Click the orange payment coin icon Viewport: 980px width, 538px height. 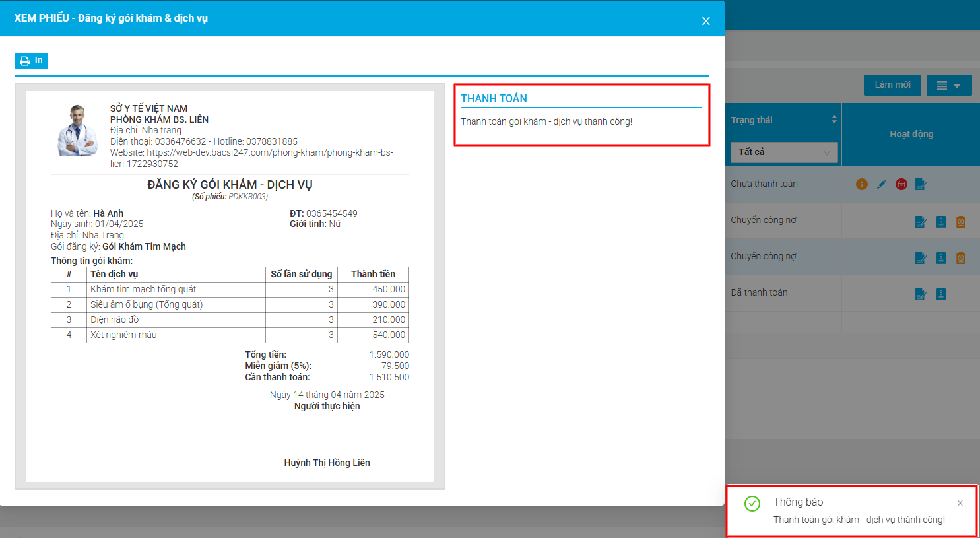point(862,184)
